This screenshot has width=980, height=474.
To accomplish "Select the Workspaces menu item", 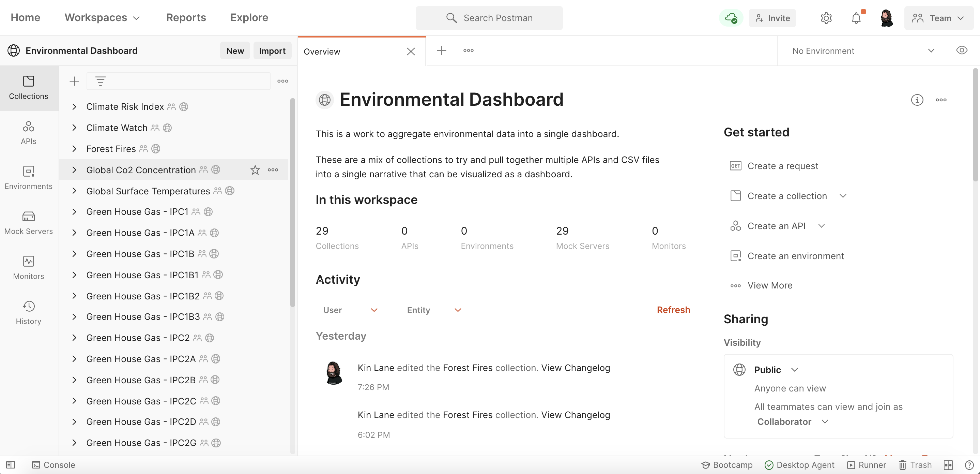I will click(103, 17).
